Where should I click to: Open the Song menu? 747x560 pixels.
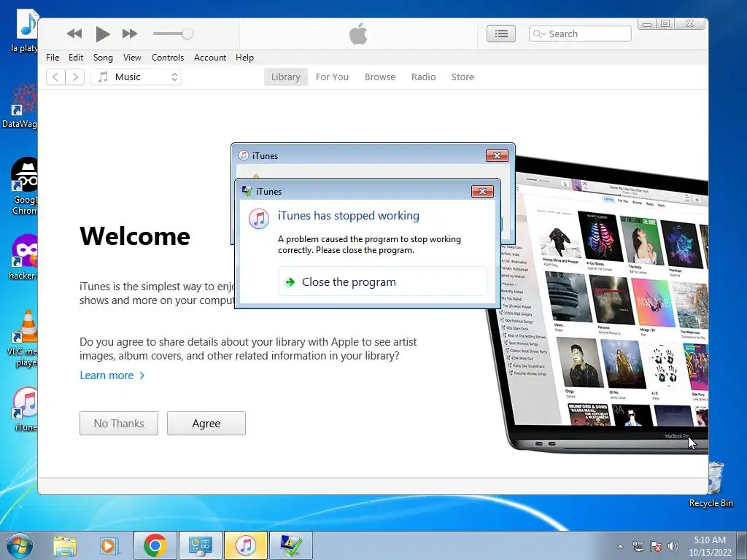point(103,58)
